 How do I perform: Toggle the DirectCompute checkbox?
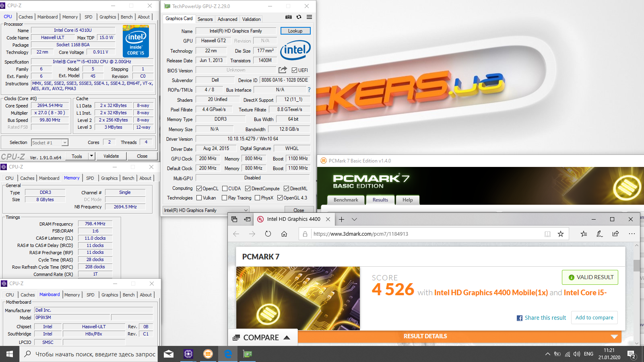[x=248, y=188]
